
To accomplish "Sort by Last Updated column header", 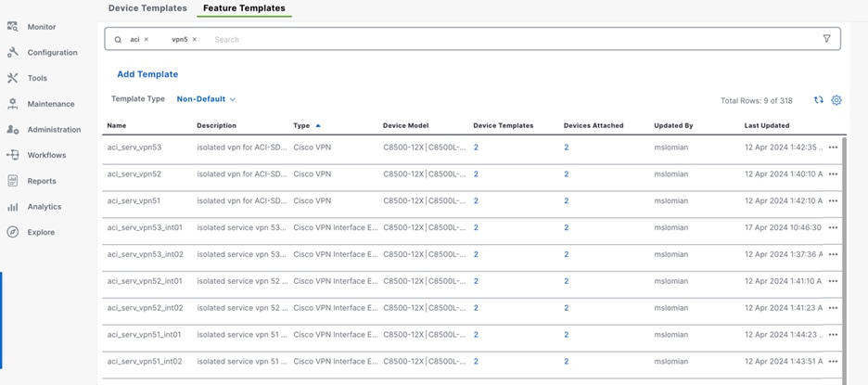I will coord(767,126).
